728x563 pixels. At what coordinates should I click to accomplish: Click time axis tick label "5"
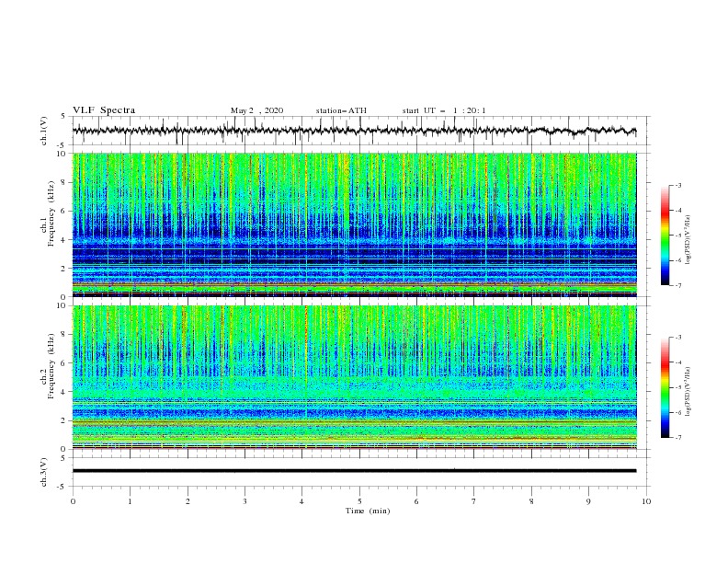click(x=359, y=501)
